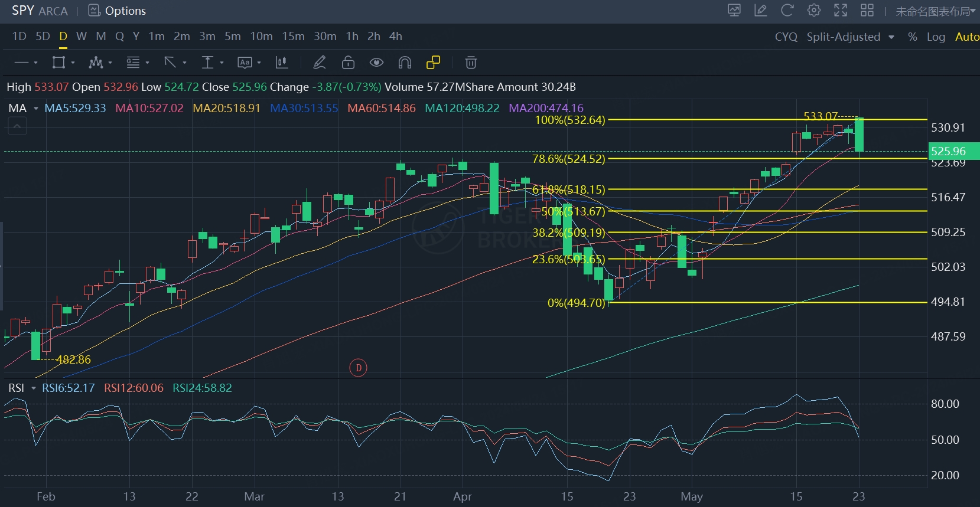Viewport: 980px width, 507px height.
Task: Open chart settings gear icon
Action: (x=813, y=11)
